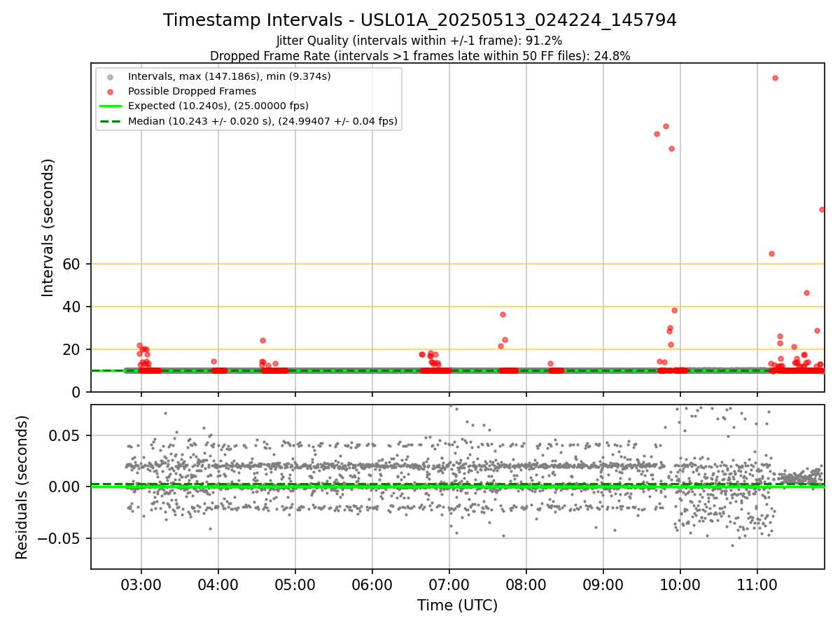Click legend entry "Possible Dropped Frames"
Viewport: 840px width, 630px height.
(x=192, y=91)
